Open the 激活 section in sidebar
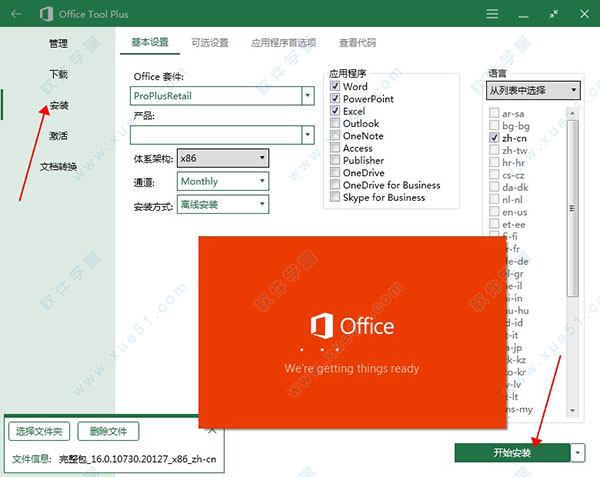The image size is (600, 477). [x=58, y=136]
